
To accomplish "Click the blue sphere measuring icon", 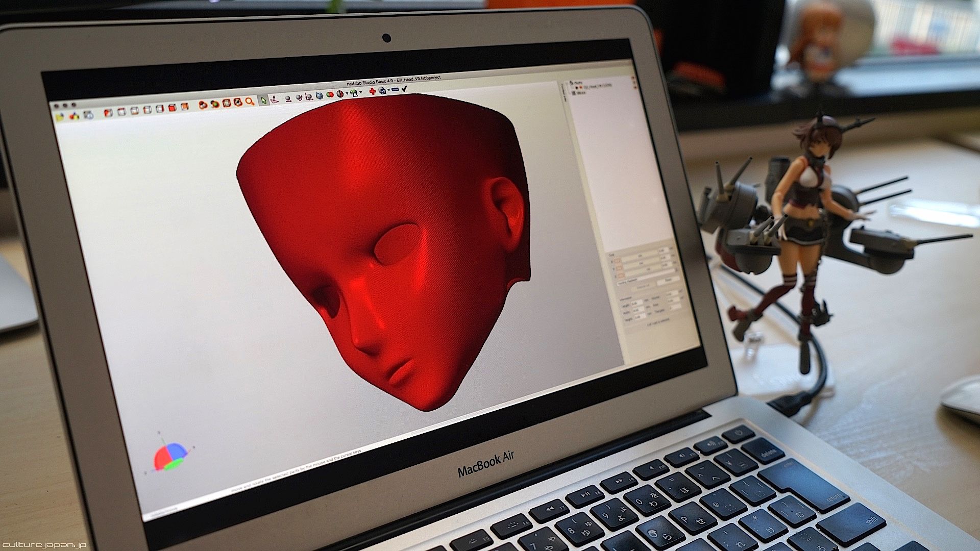I will [382, 91].
